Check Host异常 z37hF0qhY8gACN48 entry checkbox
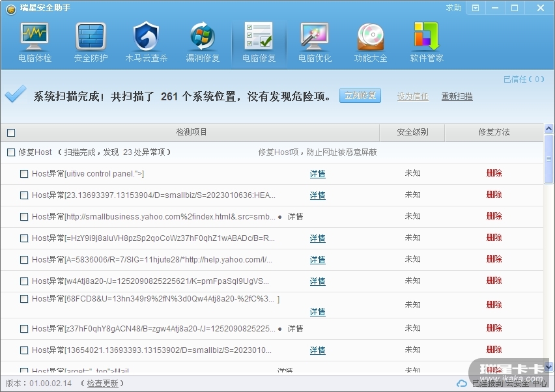555x392 pixels. tap(24, 329)
